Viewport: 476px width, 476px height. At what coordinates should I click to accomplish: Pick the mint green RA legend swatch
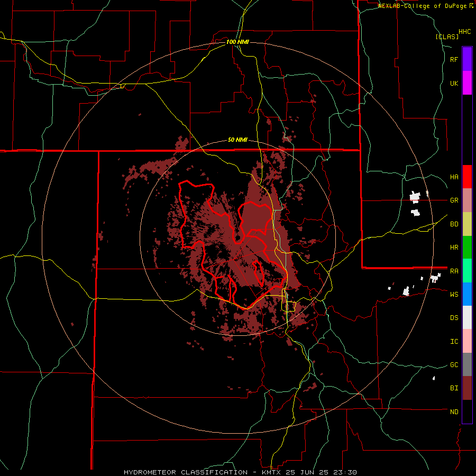click(x=467, y=271)
